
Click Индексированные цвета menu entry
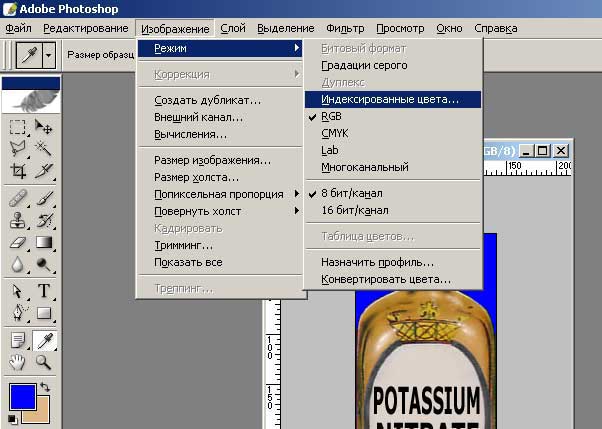[390, 99]
